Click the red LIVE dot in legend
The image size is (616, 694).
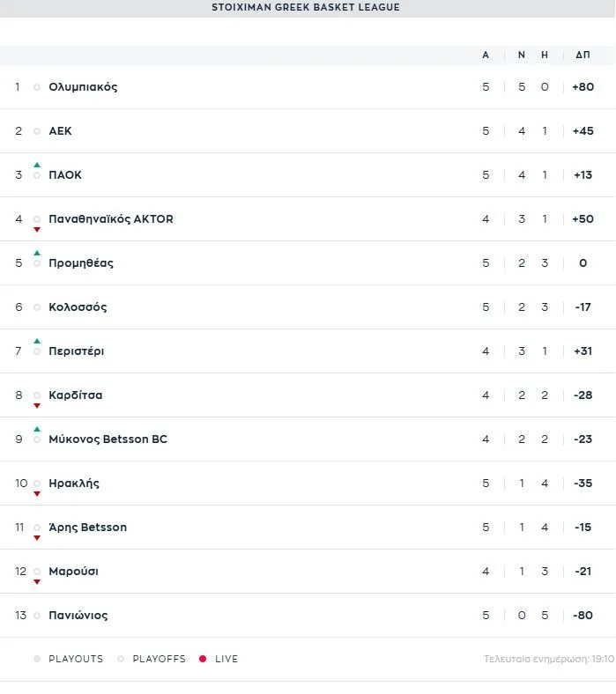(x=203, y=659)
